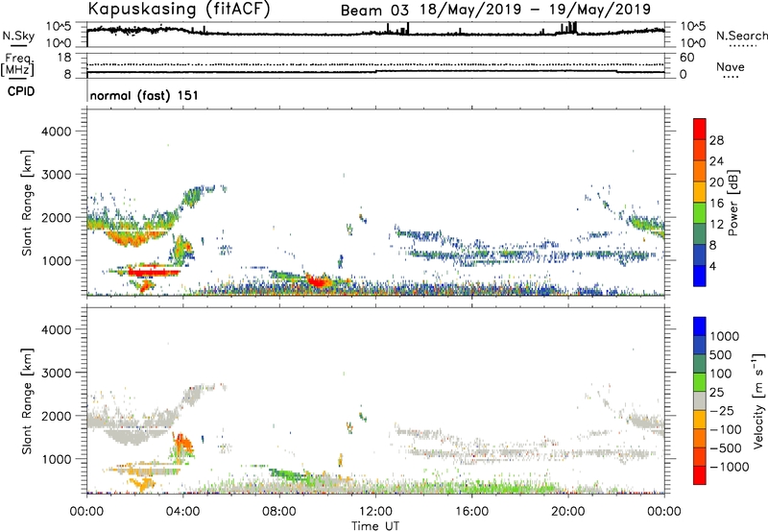Viewport: 768px width, 532px height.
Task: Click the 24 label on Power colorbar
Action: pos(716,161)
